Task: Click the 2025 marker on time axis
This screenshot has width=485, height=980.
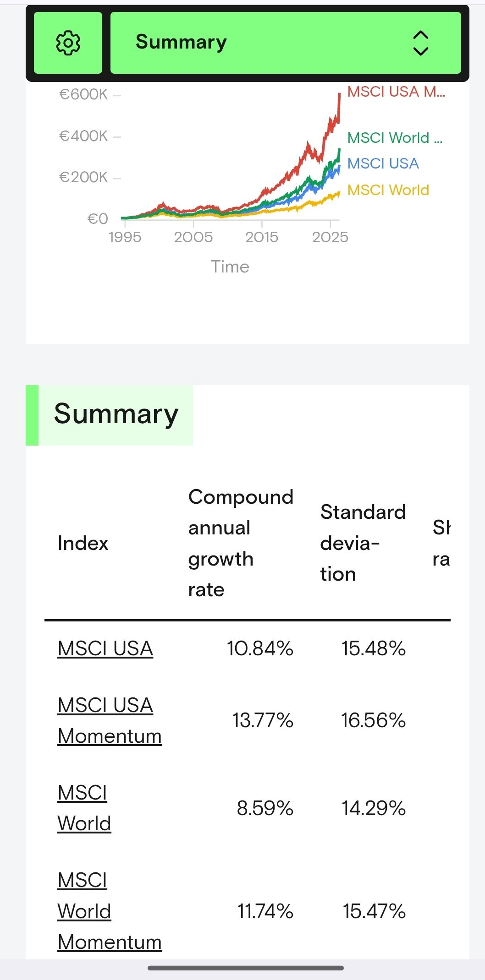Action: coord(330,237)
